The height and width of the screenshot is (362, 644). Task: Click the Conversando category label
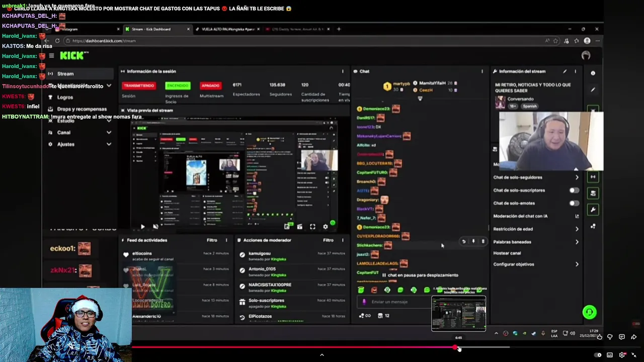pyautogui.click(x=520, y=99)
